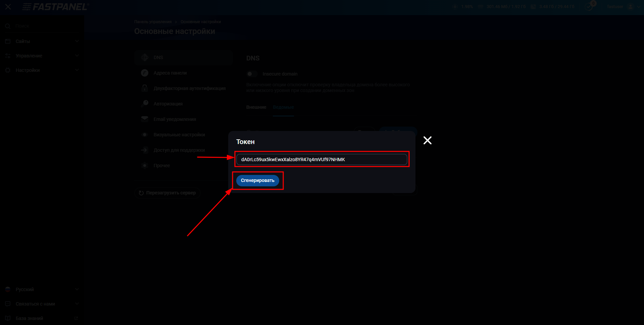Expand the Настройки sidebar section
The image size is (644, 325).
click(42, 70)
